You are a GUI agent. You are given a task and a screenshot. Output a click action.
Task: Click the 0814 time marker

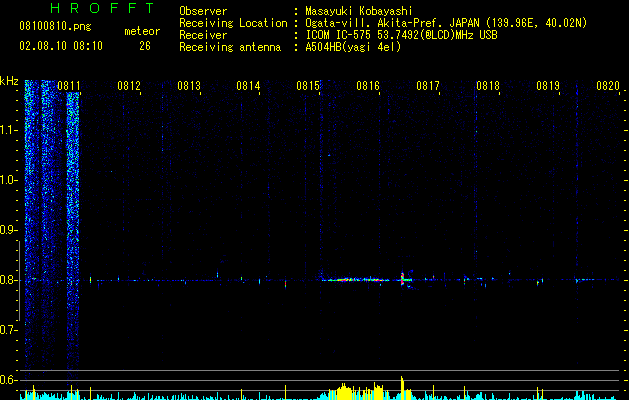tap(248, 86)
